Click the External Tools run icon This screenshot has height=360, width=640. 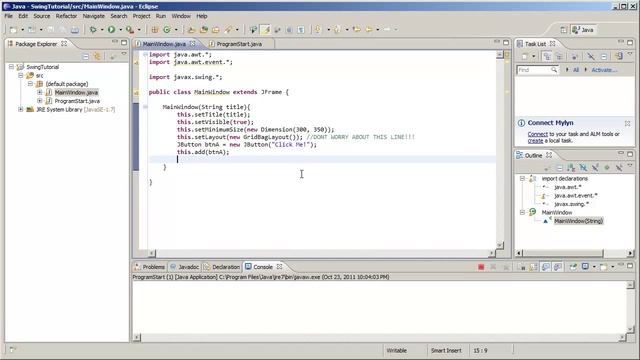129,29
